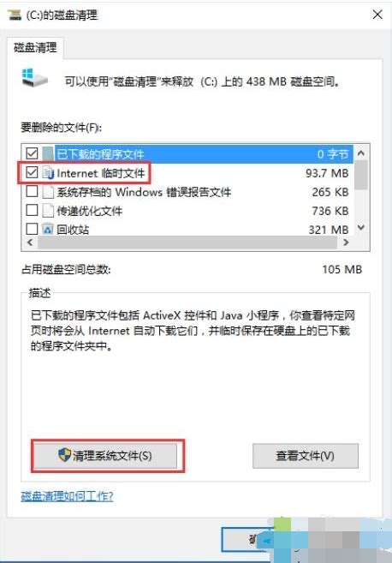
Task: Check the 传递优化文件 checkbox
Action: pos(32,211)
